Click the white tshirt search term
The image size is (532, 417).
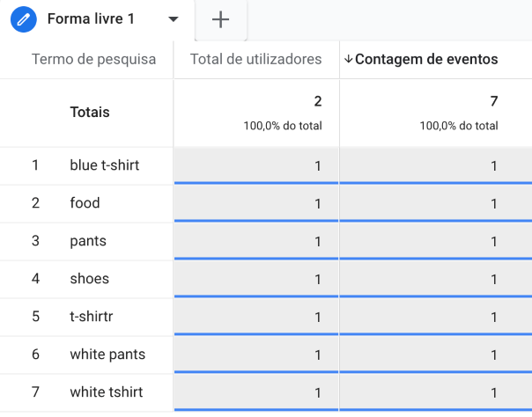(106, 392)
